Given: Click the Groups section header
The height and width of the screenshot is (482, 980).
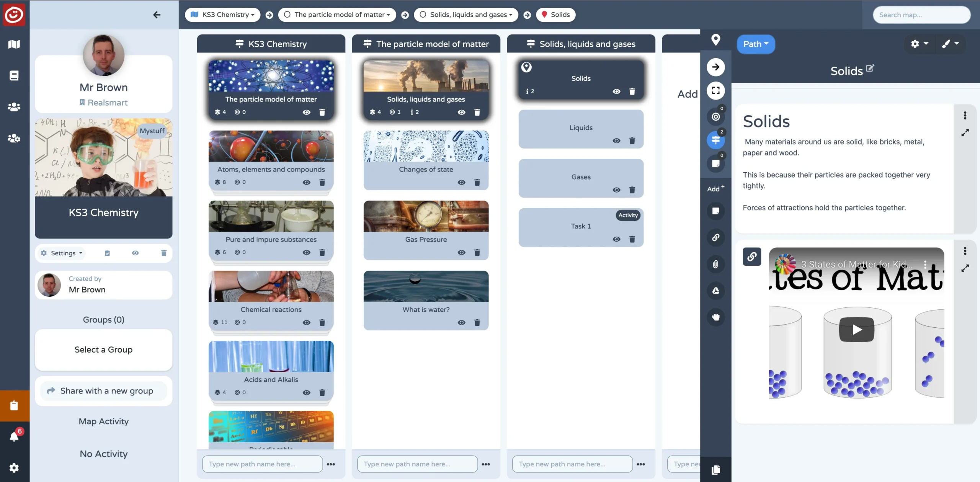Looking at the screenshot, I should click(x=103, y=319).
